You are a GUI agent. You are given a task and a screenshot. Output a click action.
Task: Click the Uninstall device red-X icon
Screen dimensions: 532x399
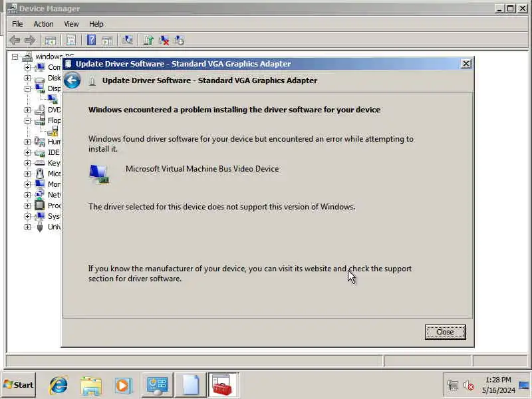(164, 40)
